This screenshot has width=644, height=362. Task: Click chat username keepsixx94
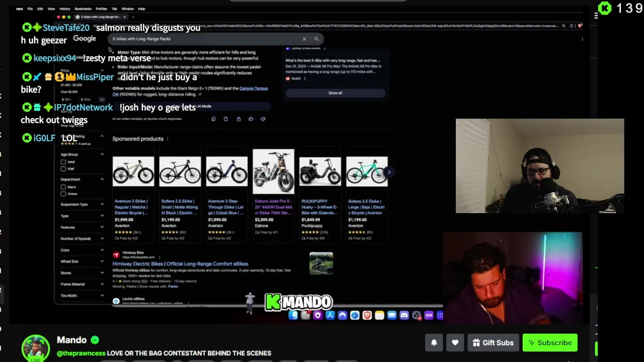coord(54,58)
